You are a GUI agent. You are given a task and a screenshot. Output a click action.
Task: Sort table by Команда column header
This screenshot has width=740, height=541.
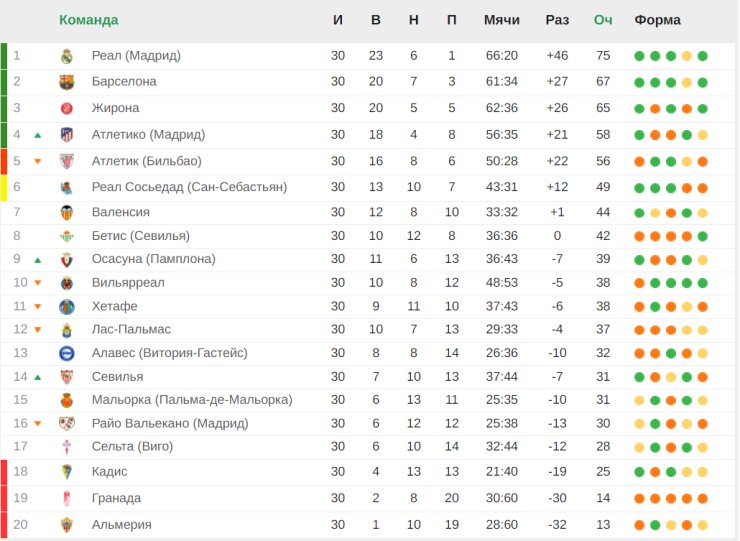pos(89,20)
